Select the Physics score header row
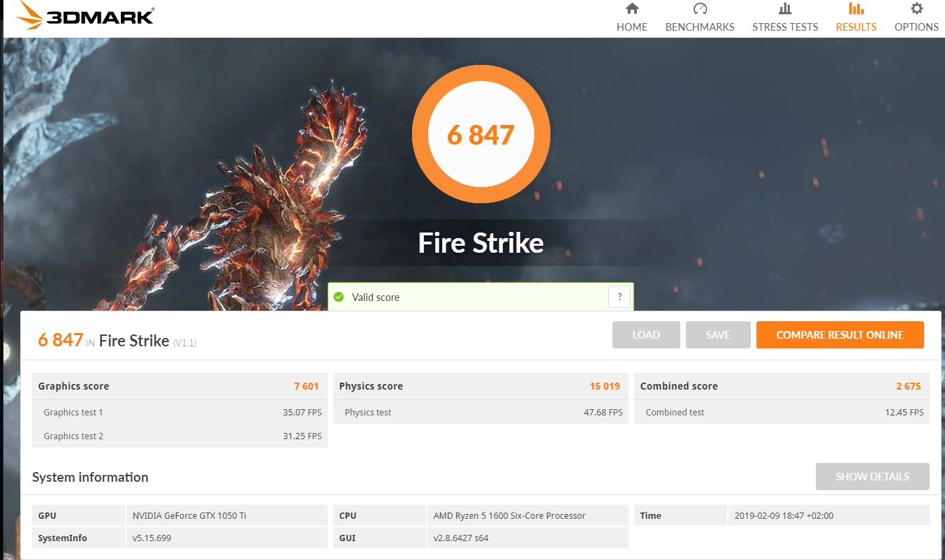945x560 pixels. pos(481,386)
